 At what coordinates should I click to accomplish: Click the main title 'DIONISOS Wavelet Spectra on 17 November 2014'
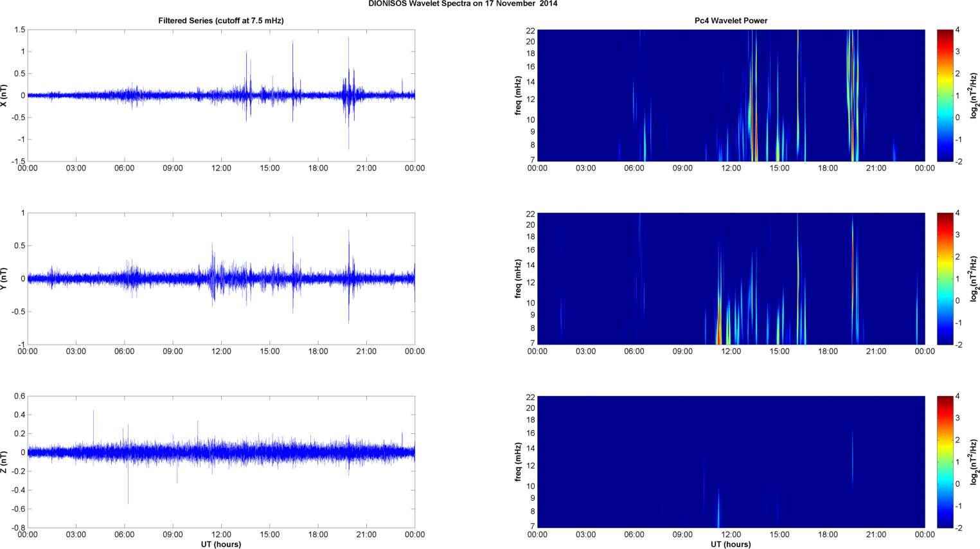463,4
